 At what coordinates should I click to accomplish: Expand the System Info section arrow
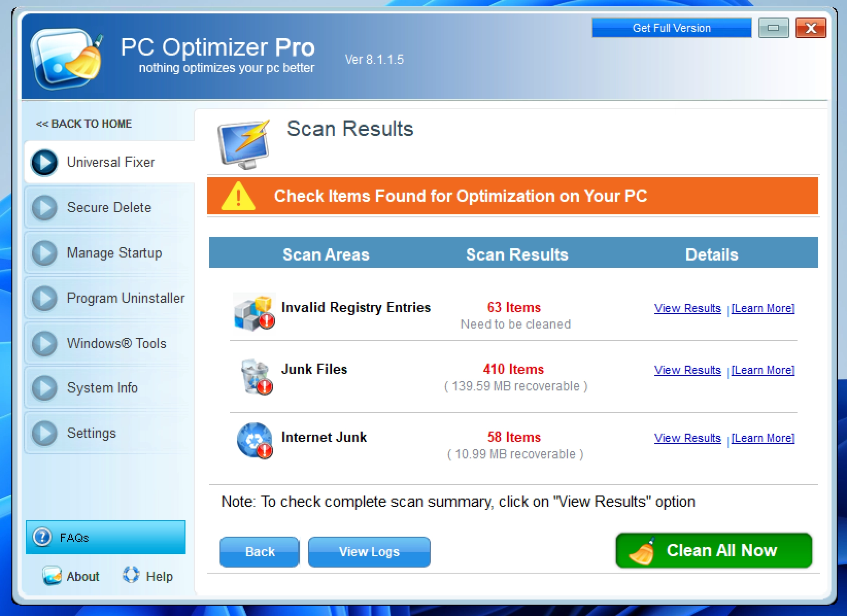coord(44,388)
